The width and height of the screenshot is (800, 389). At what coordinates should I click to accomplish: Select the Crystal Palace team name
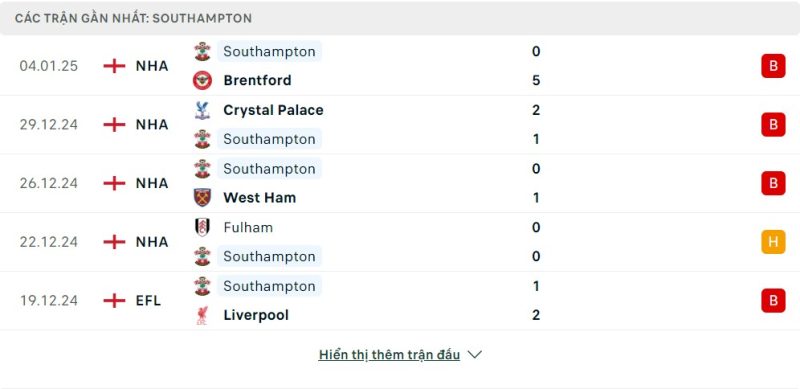click(273, 110)
